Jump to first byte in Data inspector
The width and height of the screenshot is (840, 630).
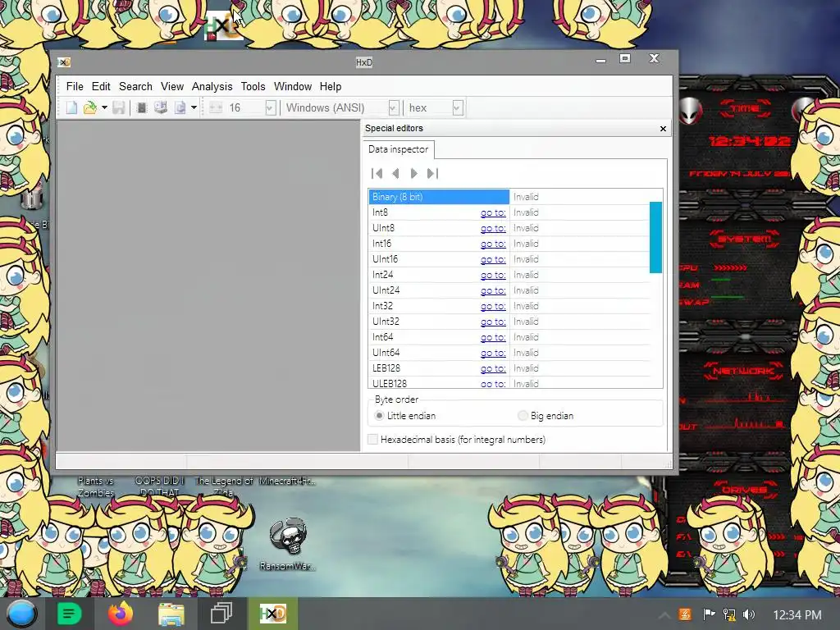(x=377, y=173)
